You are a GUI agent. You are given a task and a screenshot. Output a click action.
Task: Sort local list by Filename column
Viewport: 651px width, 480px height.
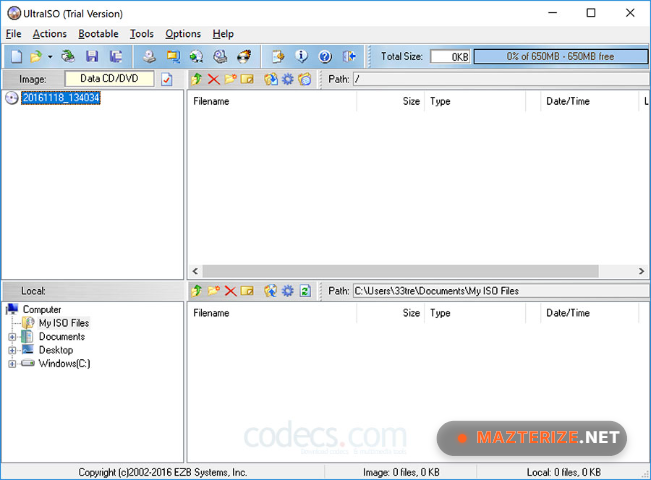(272, 313)
